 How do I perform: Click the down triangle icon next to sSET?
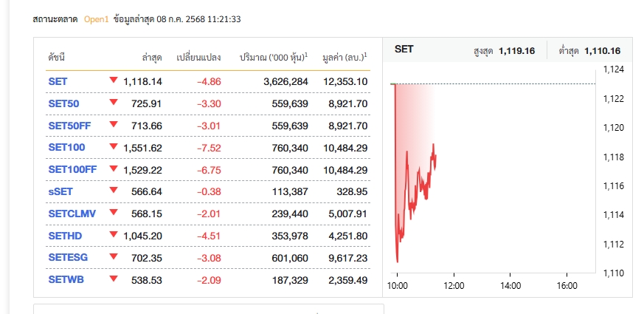pos(114,191)
